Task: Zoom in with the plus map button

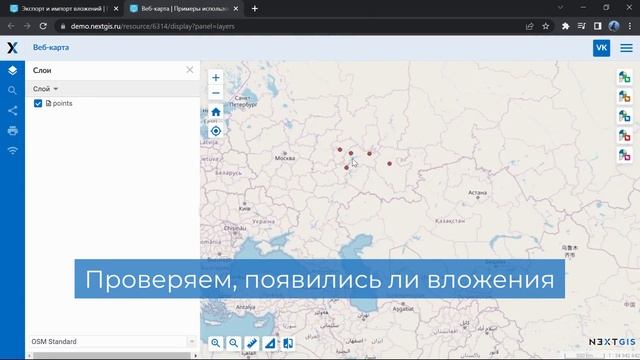Action: (216, 78)
